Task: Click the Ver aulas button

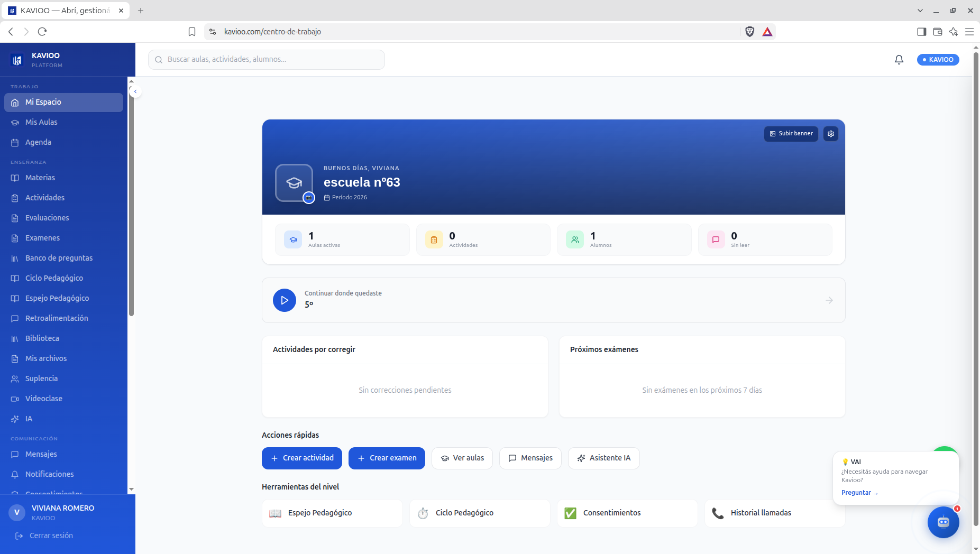Action: (x=462, y=458)
